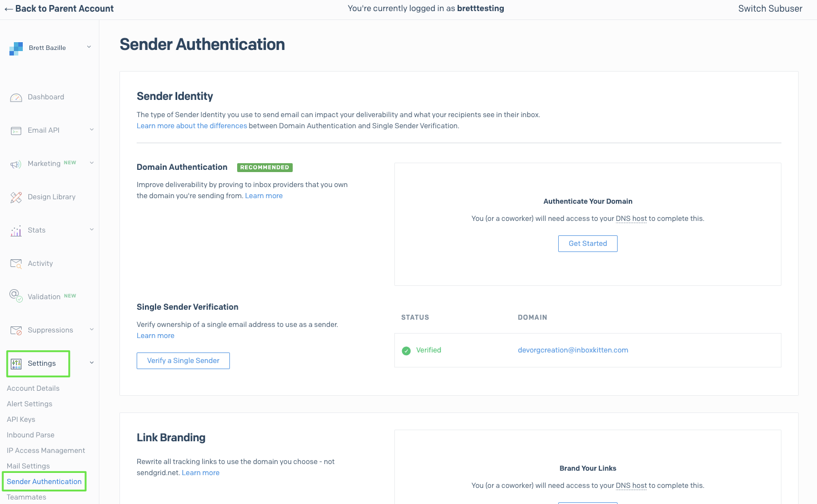Open Learn more about the differences link
The width and height of the screenshot is (817, 504).
click(192, 126)
